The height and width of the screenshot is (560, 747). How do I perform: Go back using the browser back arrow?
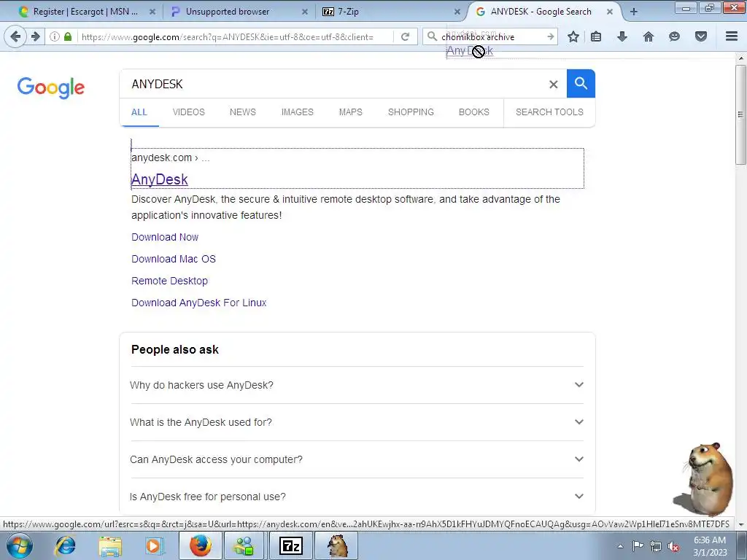click(15, 36)
